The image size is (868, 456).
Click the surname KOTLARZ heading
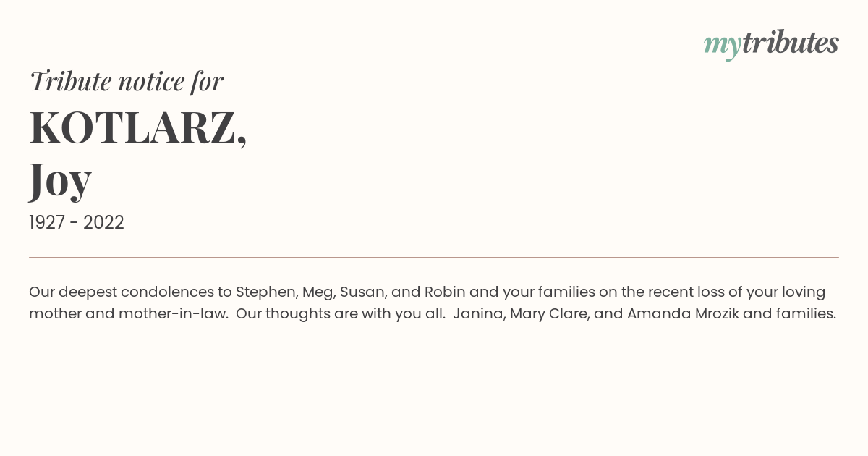tap(138, 128)
